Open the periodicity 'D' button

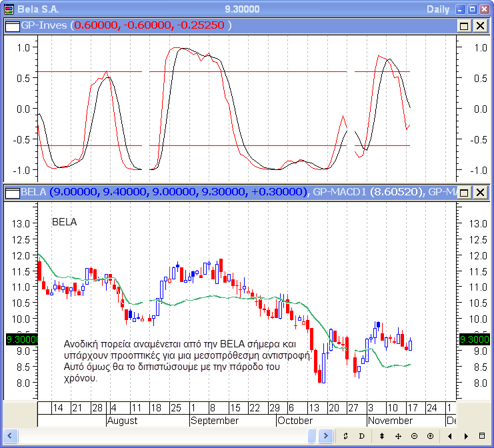pos(362,436)
